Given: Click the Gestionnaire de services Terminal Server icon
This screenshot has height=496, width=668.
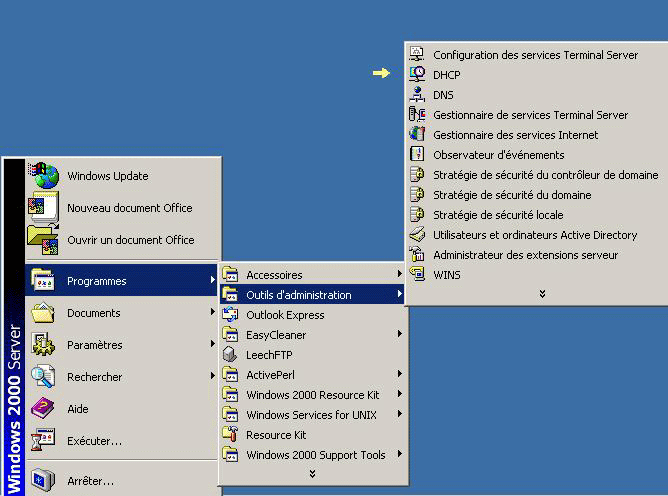Looking at the screenshot, I should click(417, 114).
